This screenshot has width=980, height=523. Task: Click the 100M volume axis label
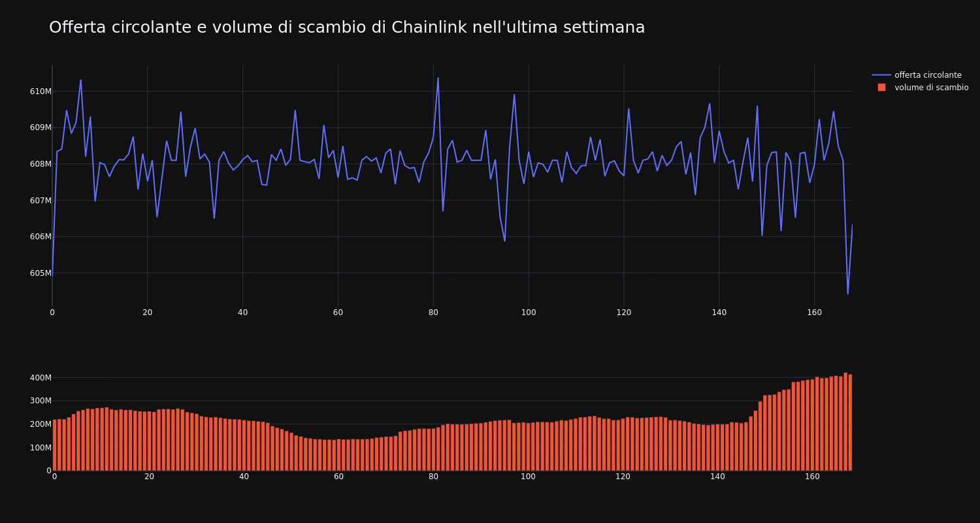pos(41,447)
